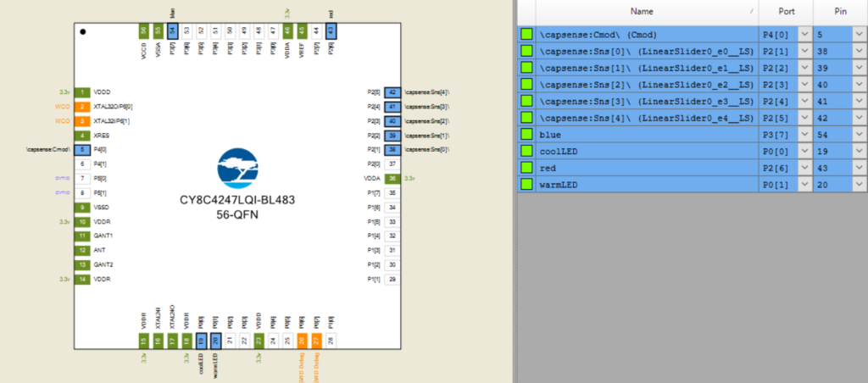Select pin 19 coolLED on chip
Viewport: 868px width, 383px height.
pyautogui.click(x=201, y=341)
